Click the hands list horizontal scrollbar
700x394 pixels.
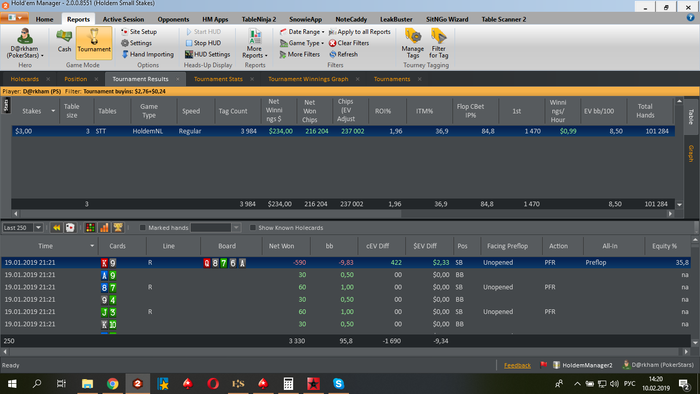tap(346, 352)
